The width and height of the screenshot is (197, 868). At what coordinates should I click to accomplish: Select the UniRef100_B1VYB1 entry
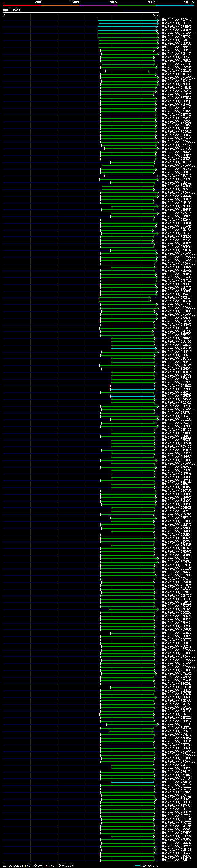177,67
